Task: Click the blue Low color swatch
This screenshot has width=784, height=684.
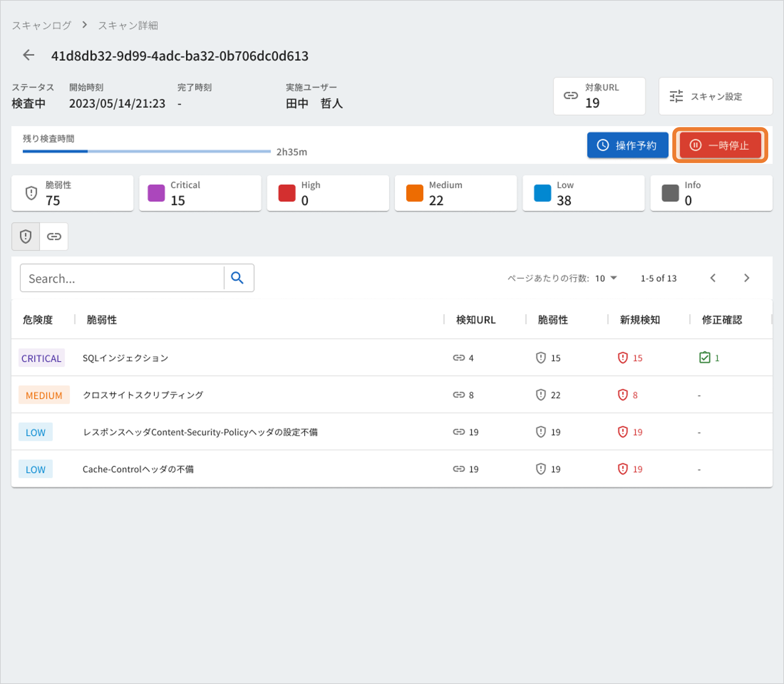Action: pyautogui.click(x=542, y=193)
